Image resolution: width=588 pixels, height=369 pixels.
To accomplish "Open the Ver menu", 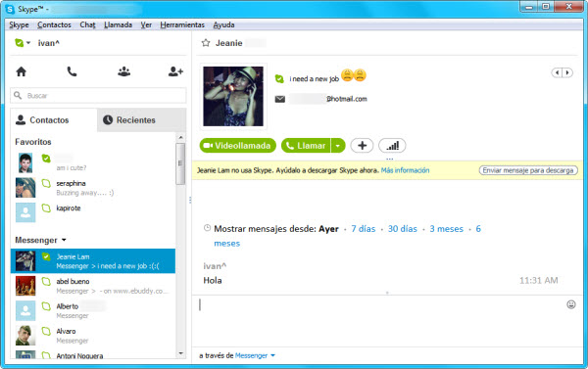I will click(x=146, y=24).
